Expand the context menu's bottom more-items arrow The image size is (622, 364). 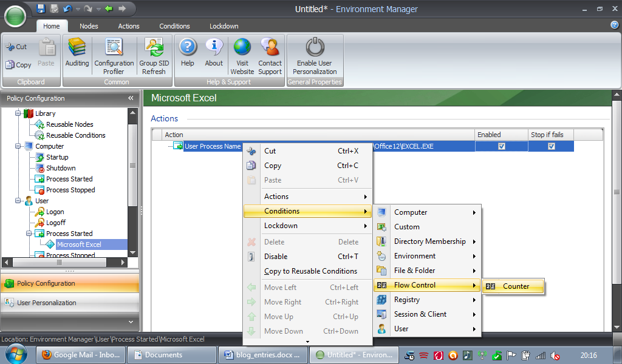(x=307, y=342)
